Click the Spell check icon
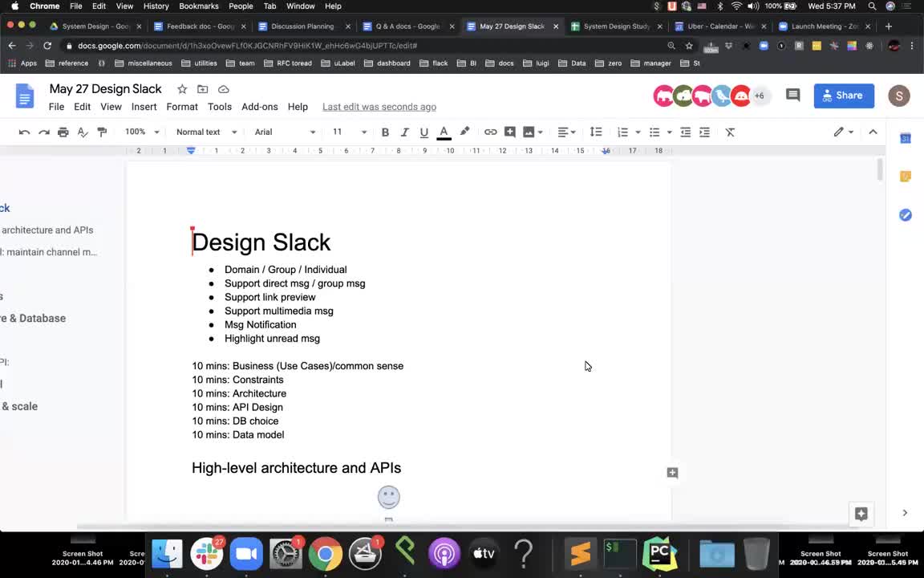 coord(83,132)
